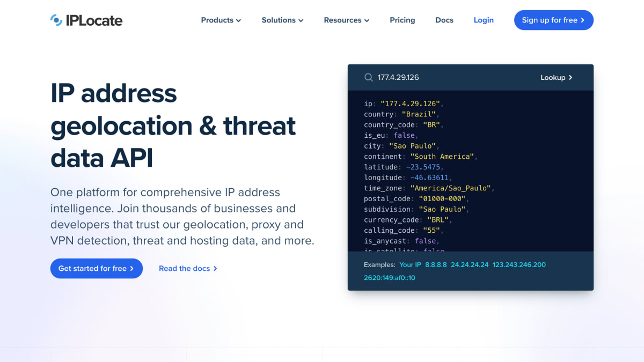Viewport: 644px width, 362px height.
Task: Click the city "Sao Paulo" result line
Action: pos(402,146)
